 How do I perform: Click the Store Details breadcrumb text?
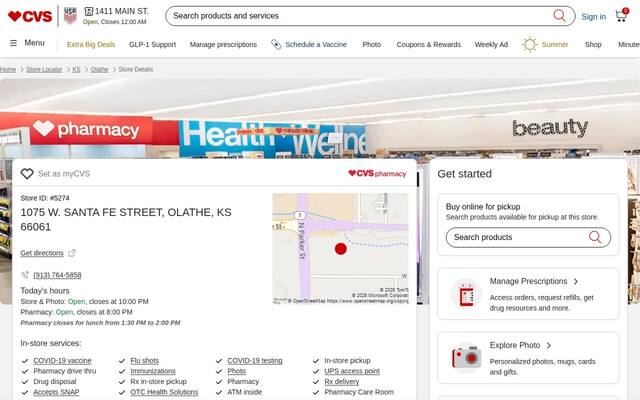point(136,69)
